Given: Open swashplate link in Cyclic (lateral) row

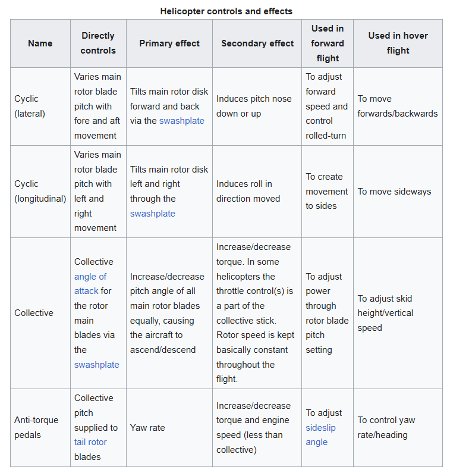Looking at the screenshot, I should click(181, 121).
